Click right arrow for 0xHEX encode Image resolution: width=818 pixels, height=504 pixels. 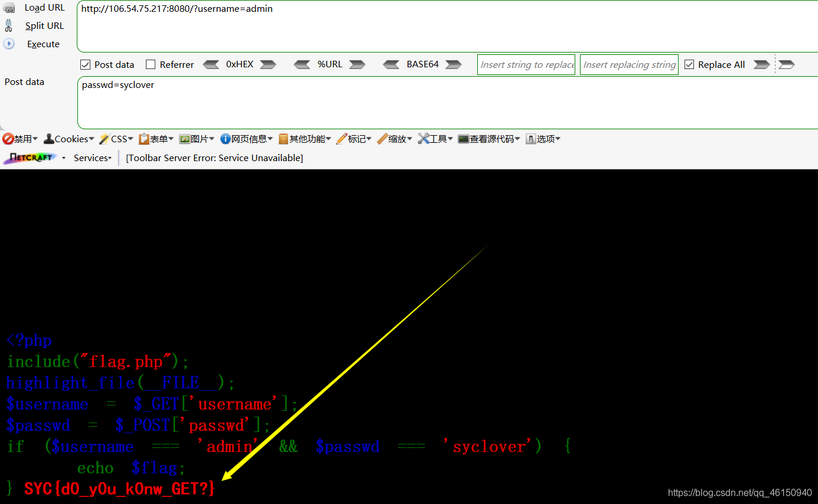point(268,64)
